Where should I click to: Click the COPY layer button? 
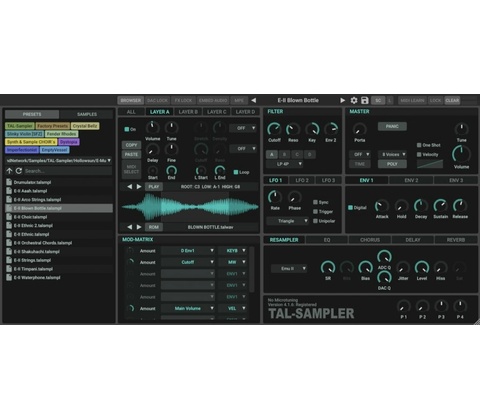tap(131, 145)
